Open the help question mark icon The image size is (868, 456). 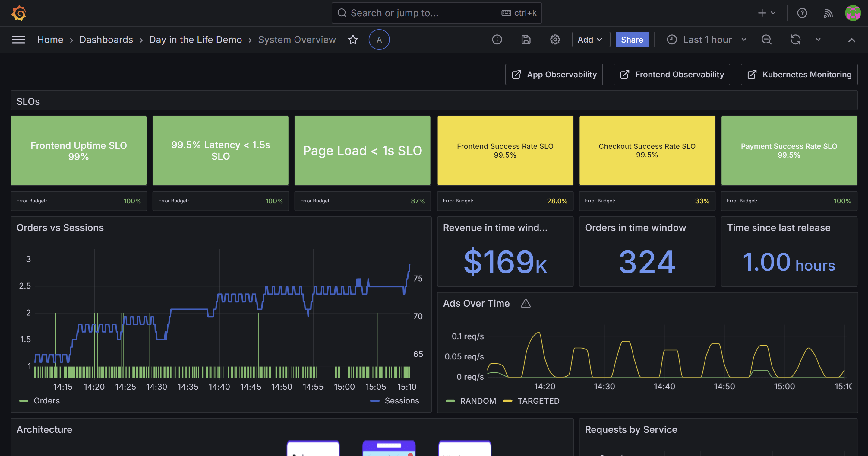[802, 13]
